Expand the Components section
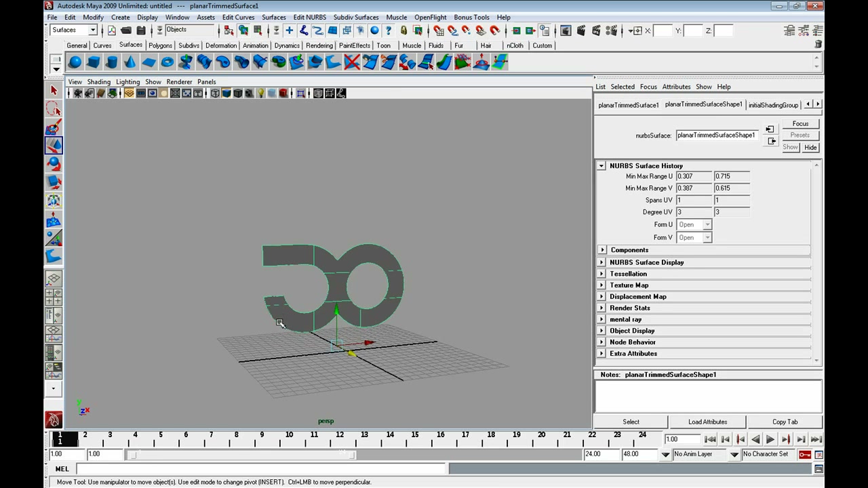This screenshot has width=868, height=488. [601, 250]
